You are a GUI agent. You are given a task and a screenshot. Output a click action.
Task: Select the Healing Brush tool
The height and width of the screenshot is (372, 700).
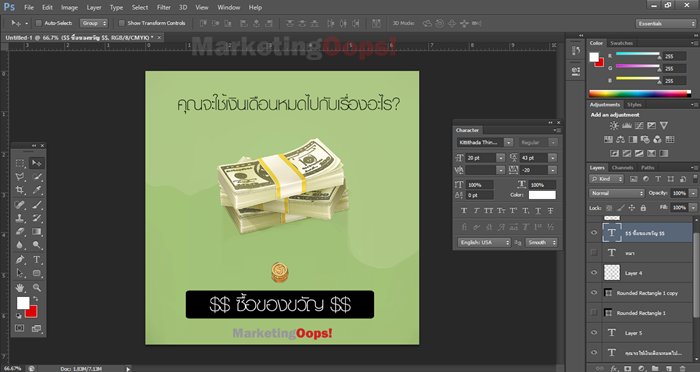[20, 205]
